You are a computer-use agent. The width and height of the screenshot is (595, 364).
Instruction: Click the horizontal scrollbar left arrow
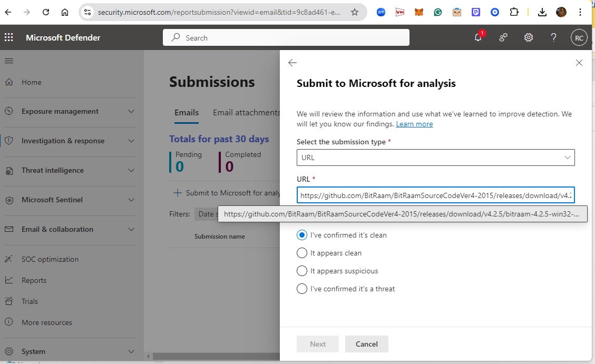point(149,357)
